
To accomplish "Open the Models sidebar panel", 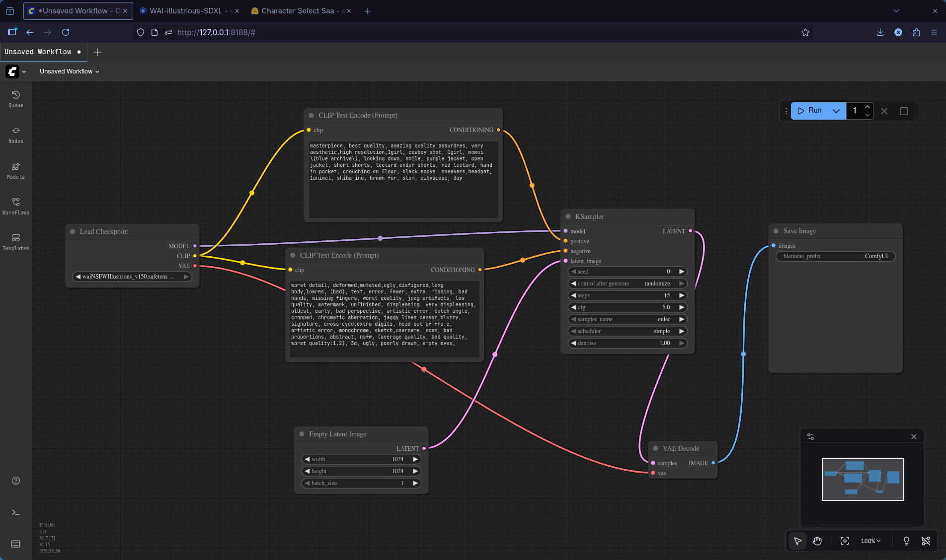I will (x=16, y=170).
